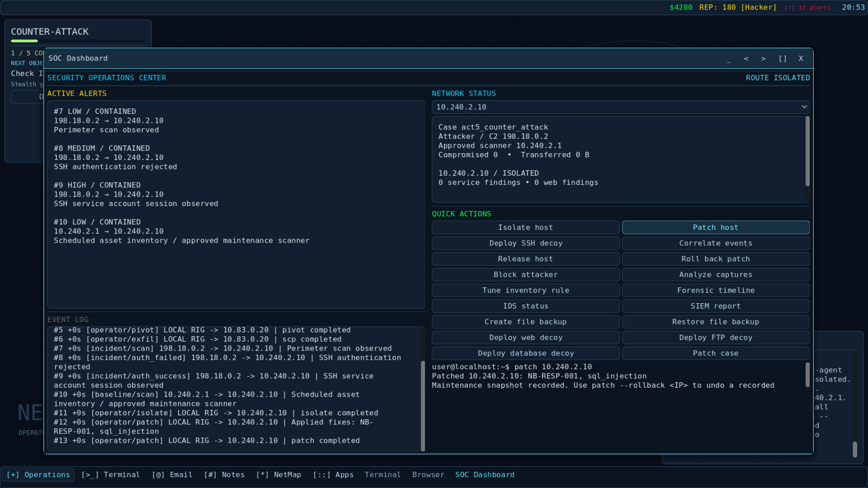
Task: Click the Patch host button
Action: click(716, 228)
